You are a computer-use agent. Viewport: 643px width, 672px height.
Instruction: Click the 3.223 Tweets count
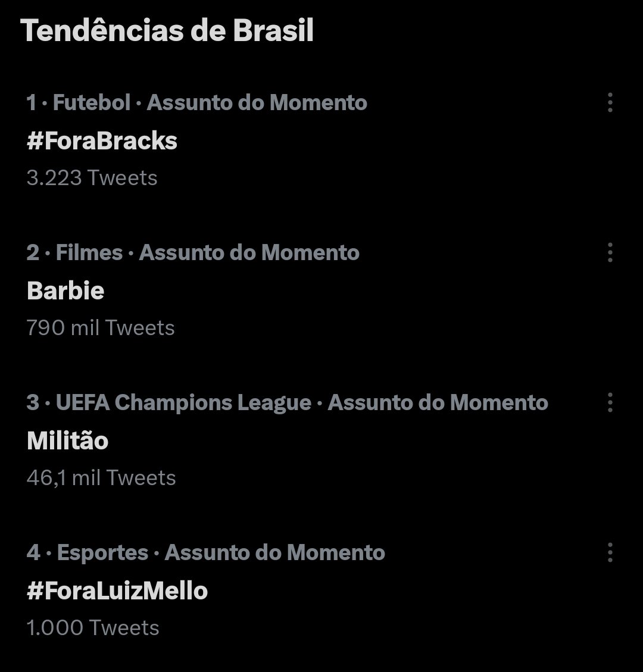92,178
